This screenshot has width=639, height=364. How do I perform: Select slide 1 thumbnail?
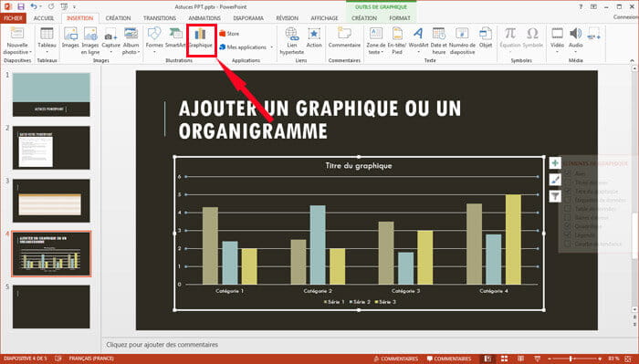click(x=51, y=95)
